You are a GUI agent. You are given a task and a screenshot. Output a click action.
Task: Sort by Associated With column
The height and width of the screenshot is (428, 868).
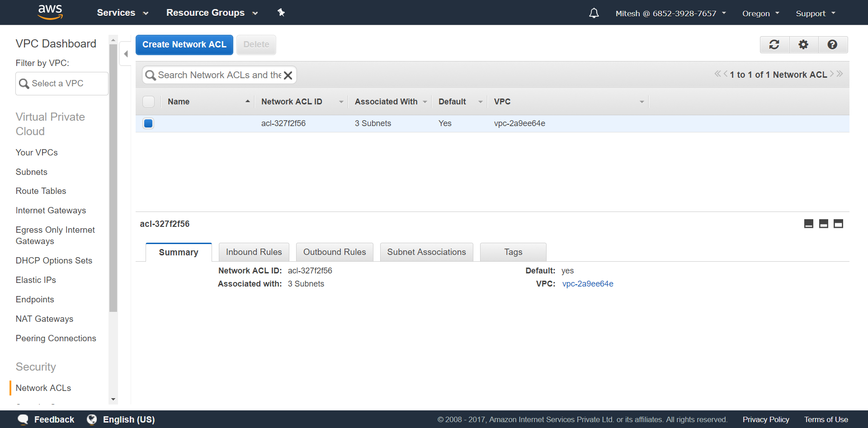coord(390,102)
